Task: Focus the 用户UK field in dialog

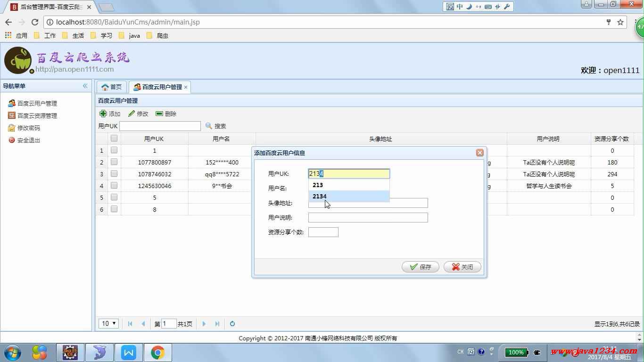Action: (x=349, y=173)
